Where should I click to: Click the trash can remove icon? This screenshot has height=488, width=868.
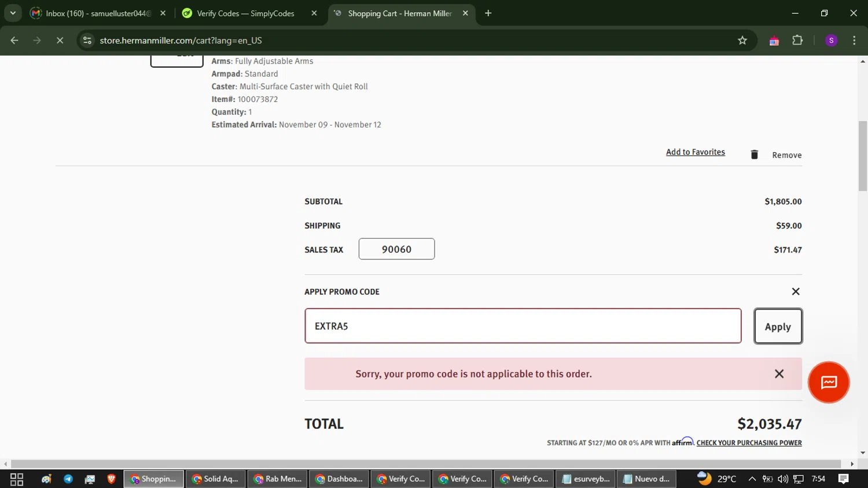coord(754,155)
